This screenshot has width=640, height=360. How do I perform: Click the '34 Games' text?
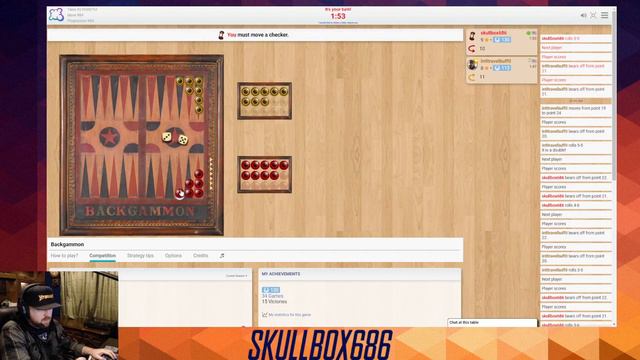(273, 296)
